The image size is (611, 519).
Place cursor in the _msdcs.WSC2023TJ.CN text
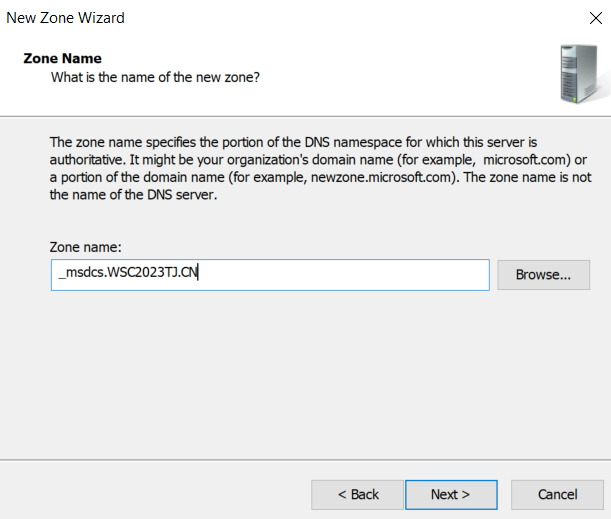coord(128,272)
